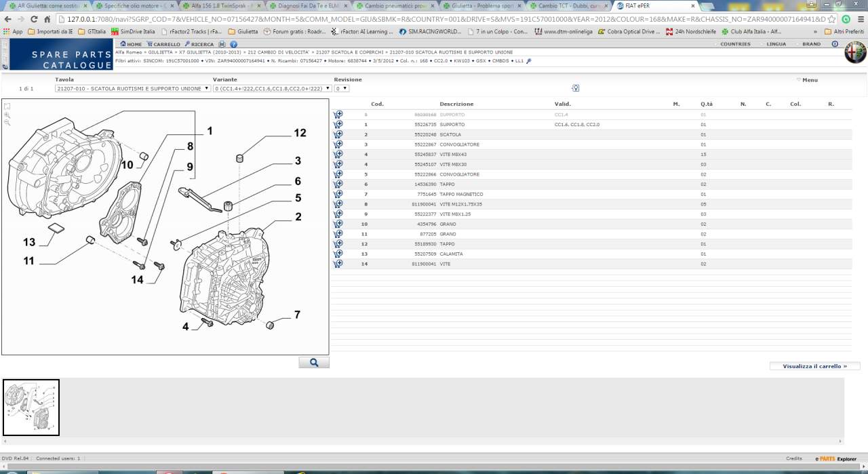This screenshot has width=868, height=474.
Task: Add VITE M8X30 to cart
Action: point(338,164)
